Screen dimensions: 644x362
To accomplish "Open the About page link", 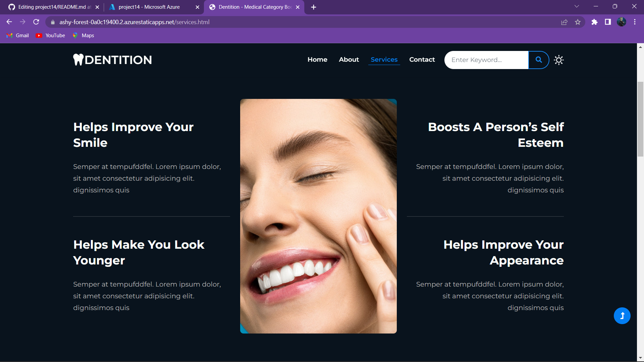I will 349,60.
